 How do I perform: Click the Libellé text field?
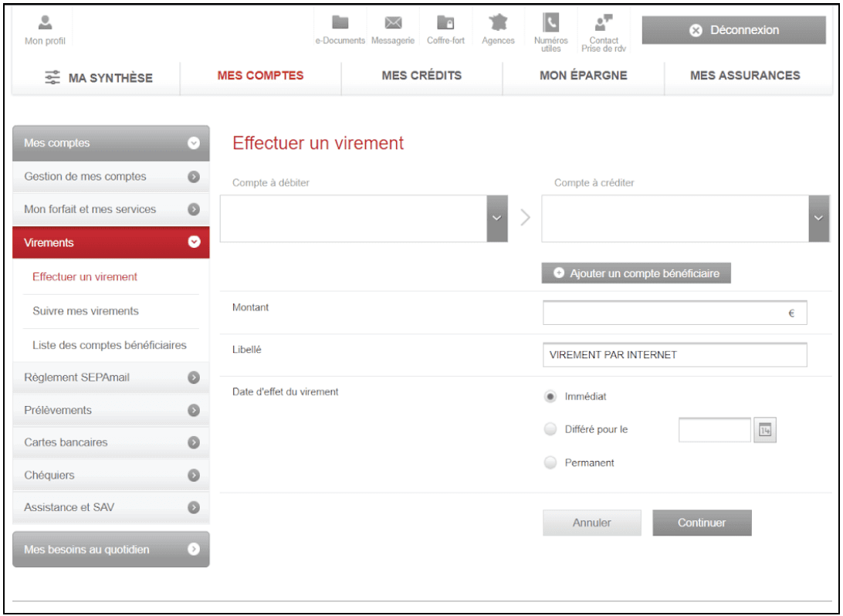coord(675,355)
